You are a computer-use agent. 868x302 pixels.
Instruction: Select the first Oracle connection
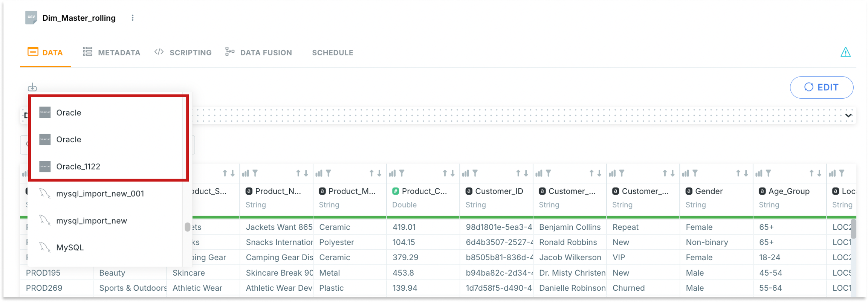click(x=69, y=113)
